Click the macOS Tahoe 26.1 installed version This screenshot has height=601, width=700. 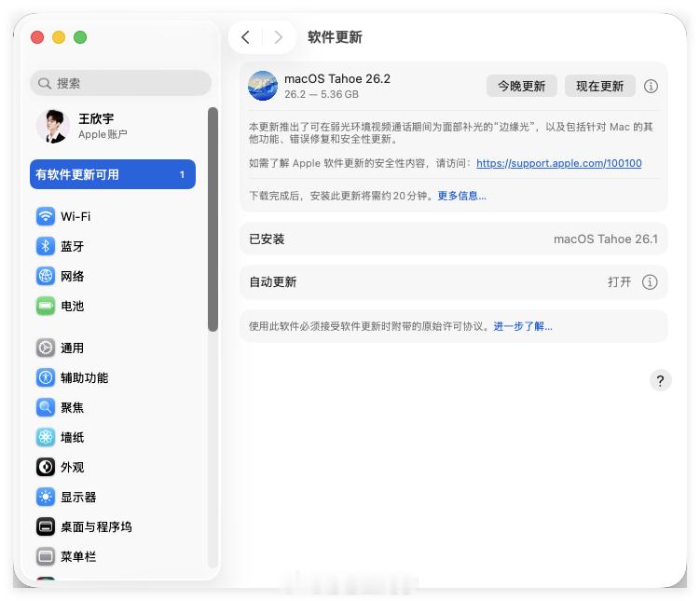point(606,239)
